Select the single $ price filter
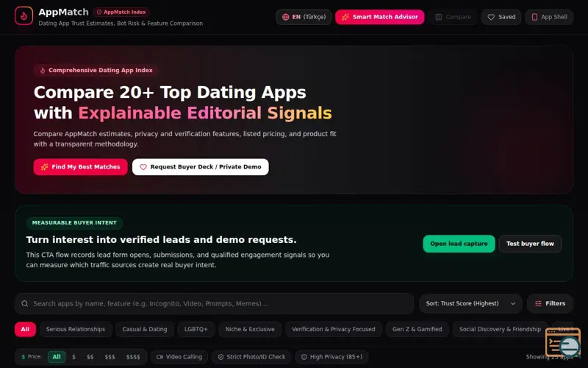The height and width of the screenshot is (368, 588). coord(74,357)
